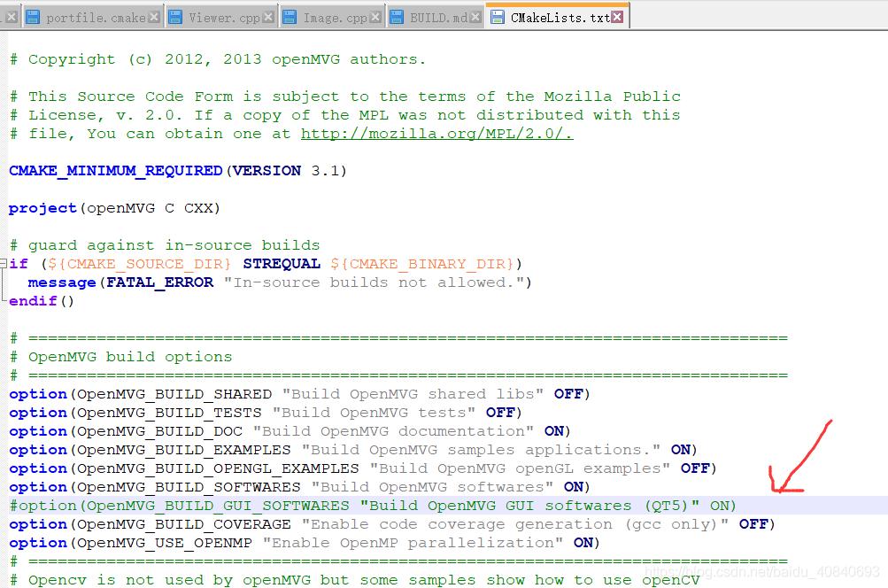Click the save icon on Viewer.cpp tab
Screen dimensions: 888x588
click(175, 18)
